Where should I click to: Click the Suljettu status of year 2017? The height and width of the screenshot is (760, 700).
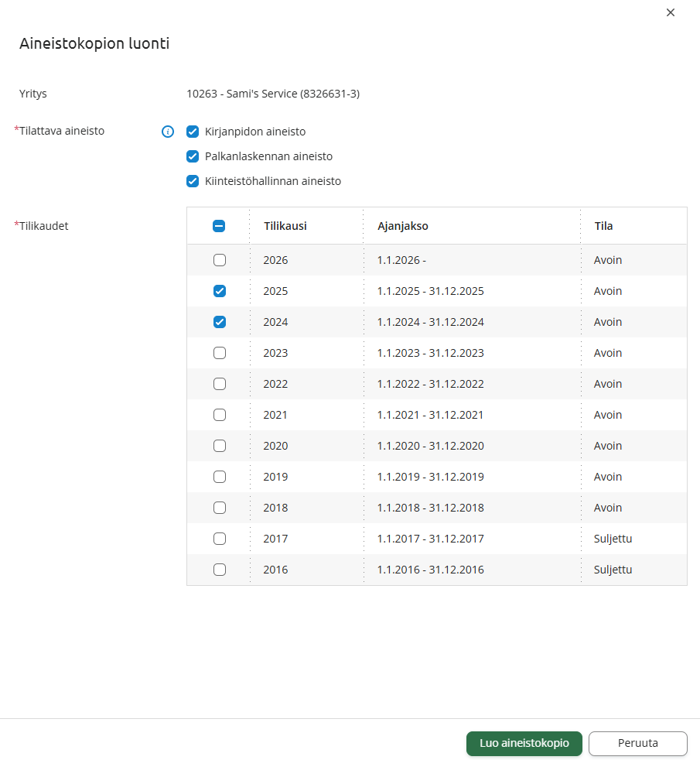(613, 539)
